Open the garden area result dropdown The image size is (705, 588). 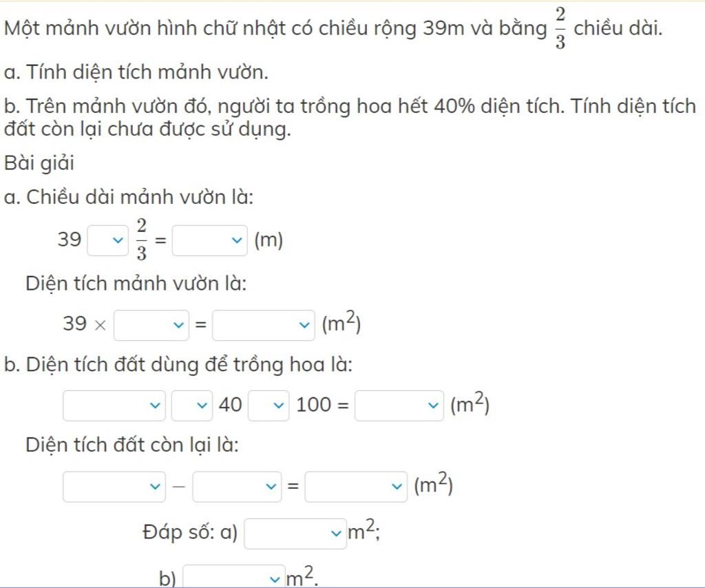pos(264,325)
